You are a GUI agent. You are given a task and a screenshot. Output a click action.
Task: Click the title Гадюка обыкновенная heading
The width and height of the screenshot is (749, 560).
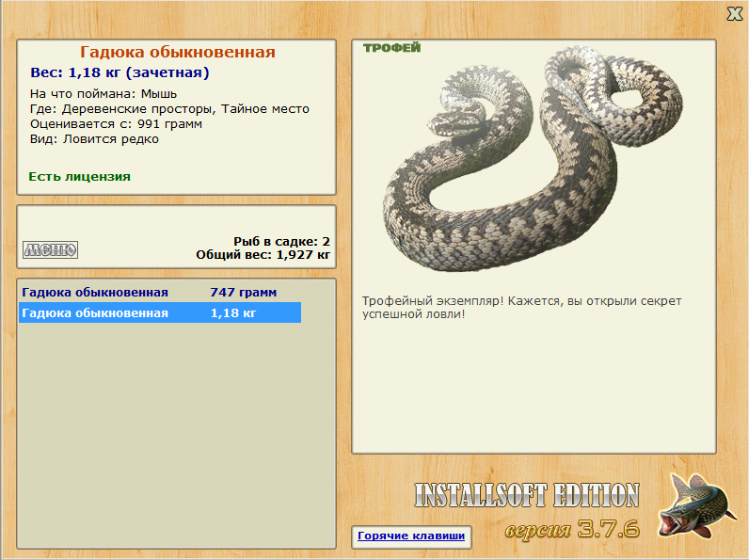[177, 52]
